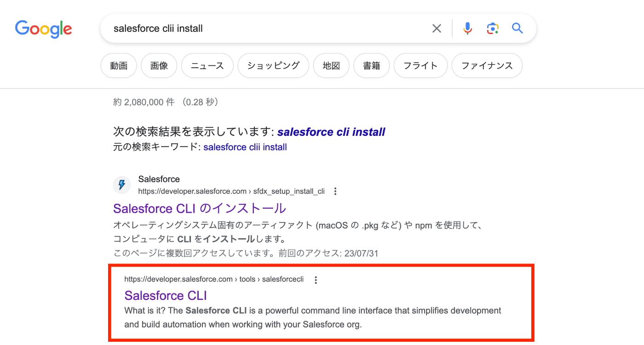Click the Salesforce result favicon
This screenshot has width=644, height=345.
pyautogui.click(x=122, y=185)
